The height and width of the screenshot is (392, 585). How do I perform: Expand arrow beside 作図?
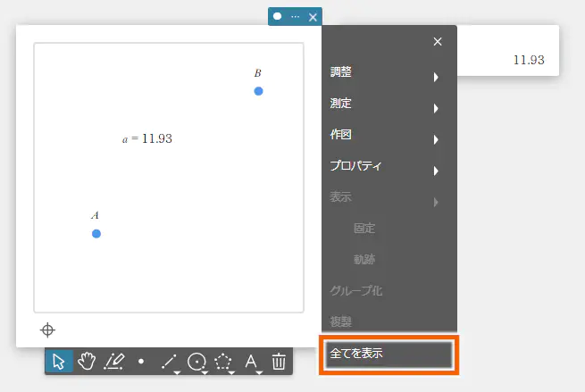pyautogui.click(x=436, y=140)
